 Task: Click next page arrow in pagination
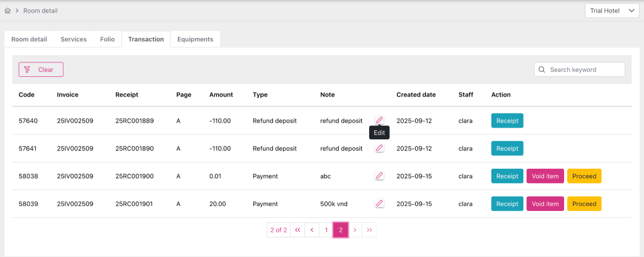[x=355, y=230]
